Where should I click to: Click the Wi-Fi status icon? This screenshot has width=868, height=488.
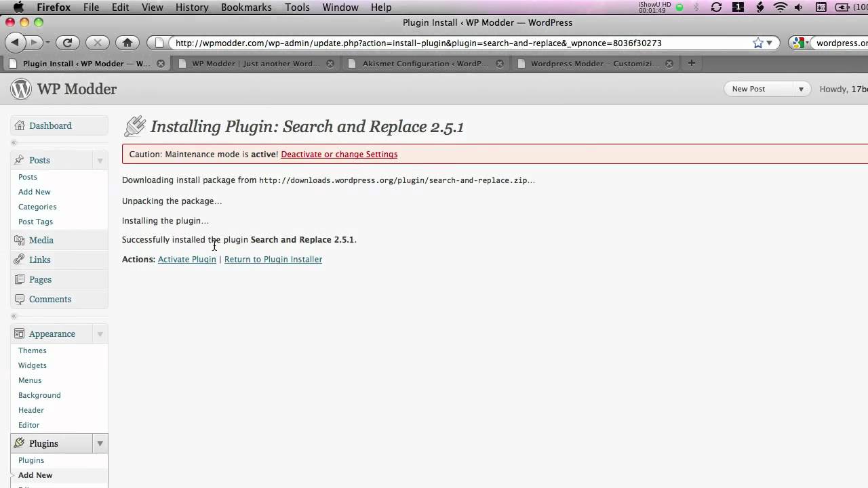click(780, 7)
